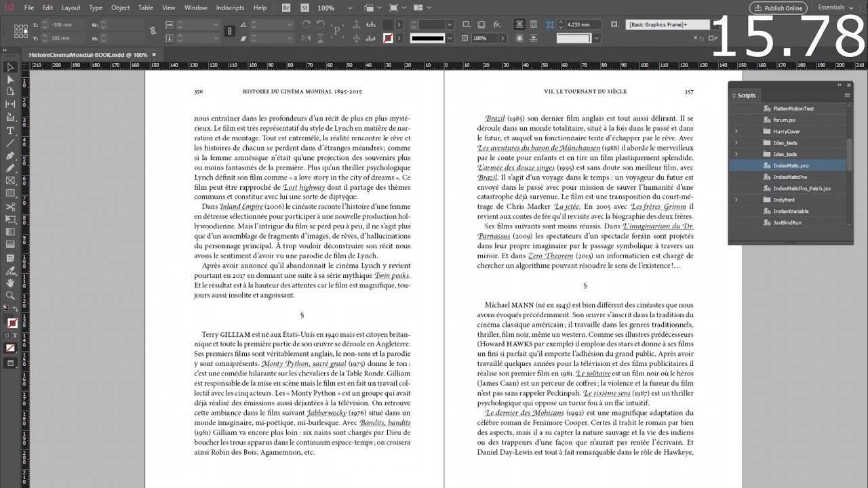868x488 pixels.
Task: Toggle constrain proportions for width and height
Action: pyautogui.click(x=153, y=31)
